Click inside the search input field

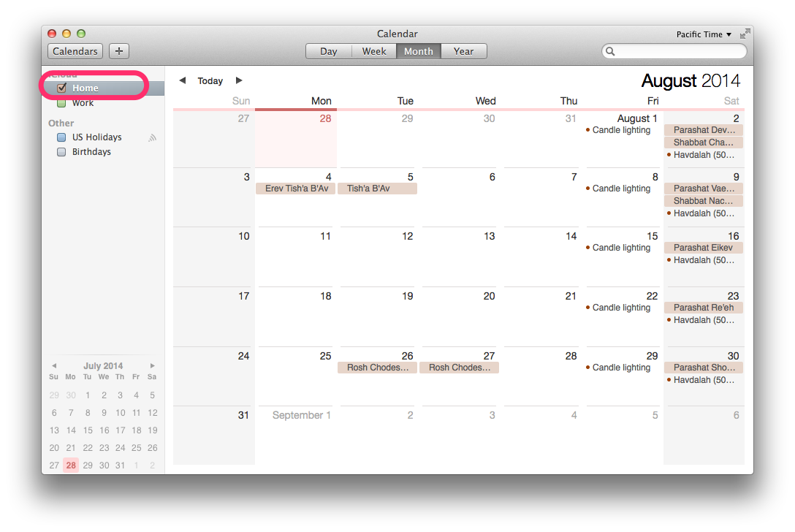coord(672,51)
